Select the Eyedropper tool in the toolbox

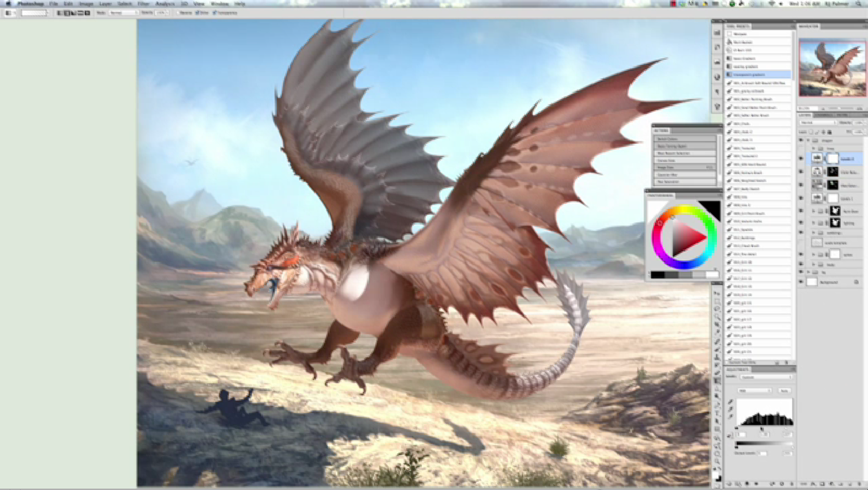(718, 333)
